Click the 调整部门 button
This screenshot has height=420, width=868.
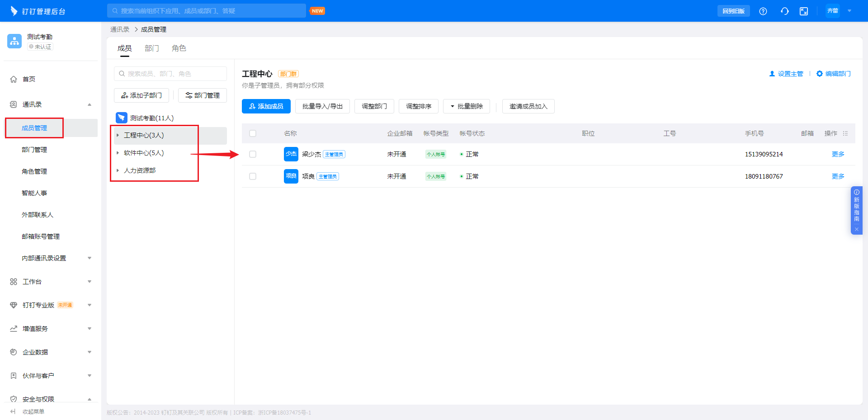click(374, 106)
